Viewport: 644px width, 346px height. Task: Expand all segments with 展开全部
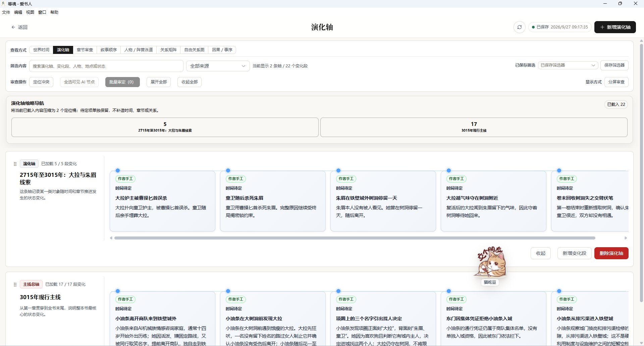pyautogui.click(x=159, y=82)
